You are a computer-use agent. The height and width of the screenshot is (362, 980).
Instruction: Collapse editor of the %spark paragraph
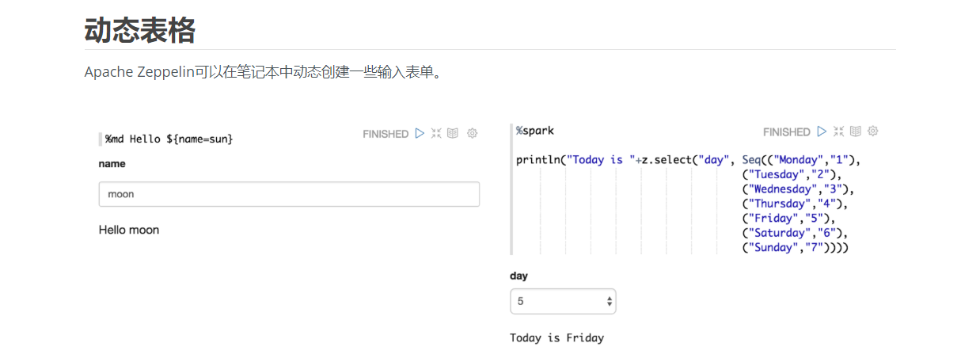[838, 131]
